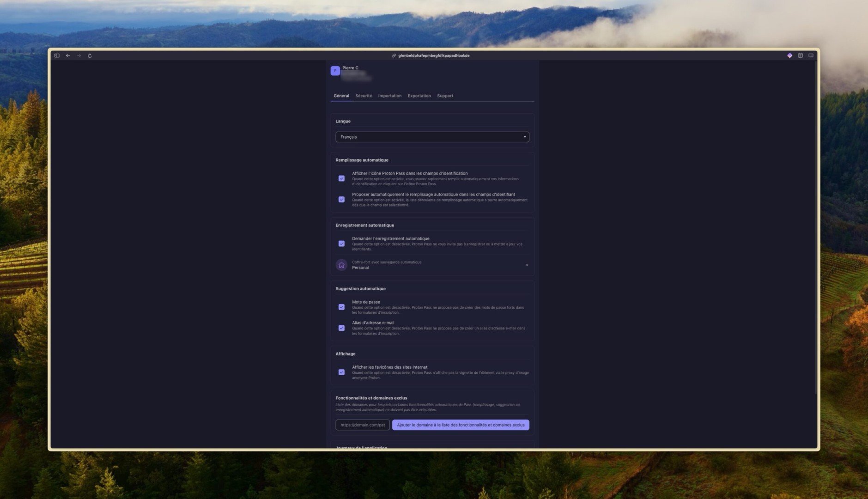Screen dimensions: 868x499
Task: Click the split view icon
Action: pos(811,55)
